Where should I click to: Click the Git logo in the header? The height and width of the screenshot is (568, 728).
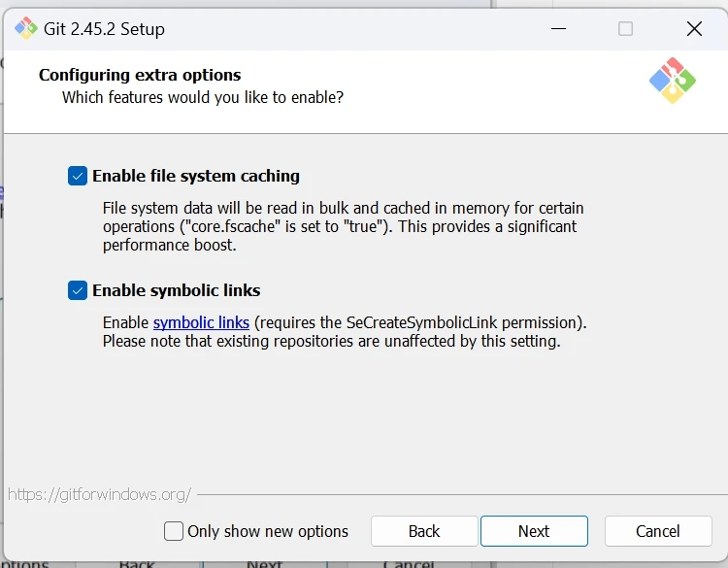point(672,81)
